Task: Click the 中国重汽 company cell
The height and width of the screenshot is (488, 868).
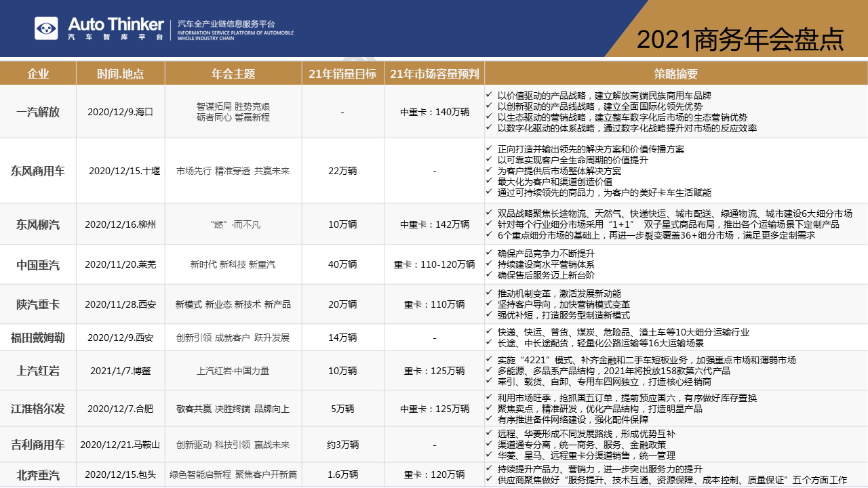Action: [38, 264]
